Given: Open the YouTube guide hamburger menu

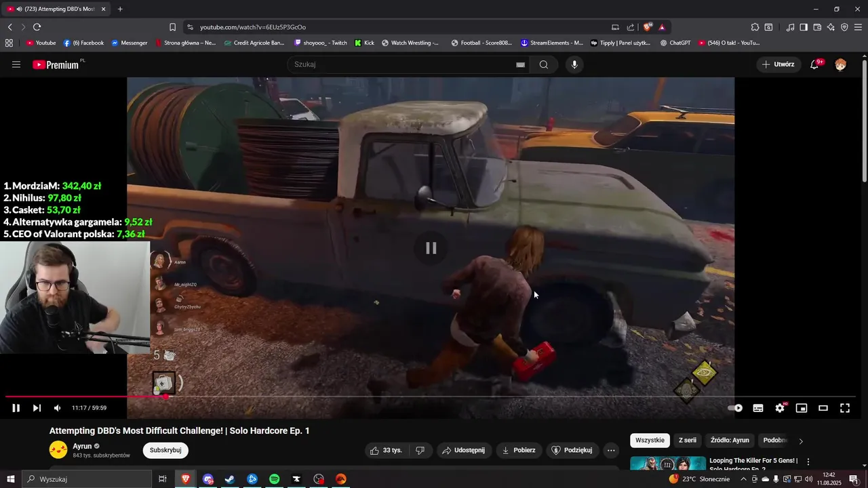Looking at the screenshot, I should 16,64.
